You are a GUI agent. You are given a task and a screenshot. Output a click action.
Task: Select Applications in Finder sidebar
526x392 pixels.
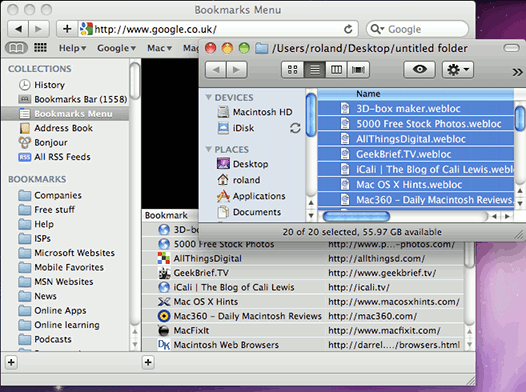pos(252,196)
